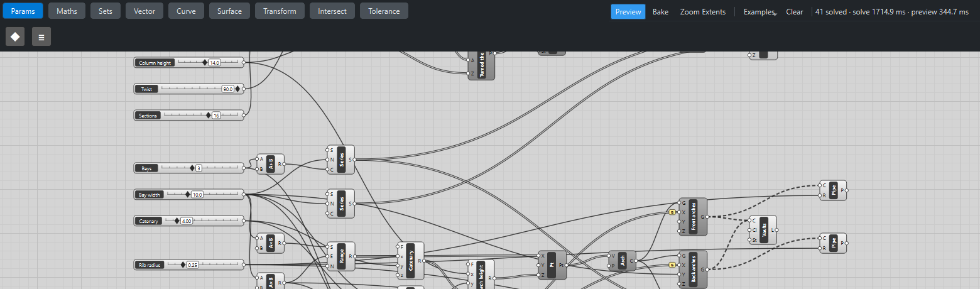Click the Catenary slider handle
980x289 pixels.
click(177, 221)
